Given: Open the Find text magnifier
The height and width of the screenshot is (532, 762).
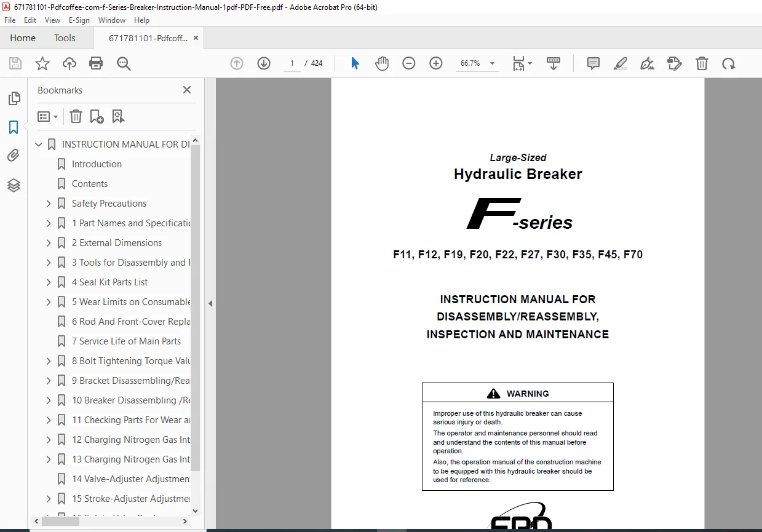Looking at the screenshot, I should tap(124, 63).
